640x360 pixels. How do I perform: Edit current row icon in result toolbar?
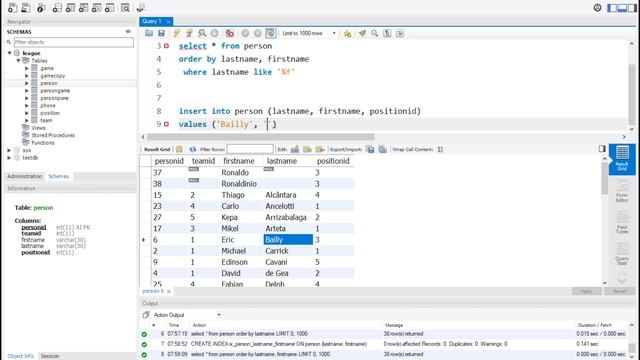point(295,149)
